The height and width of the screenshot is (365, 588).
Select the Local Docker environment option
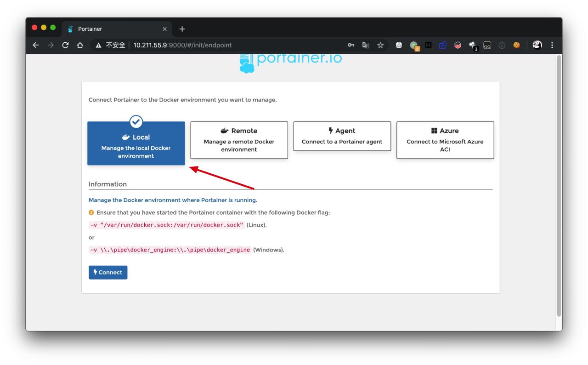tap(136, 143)
